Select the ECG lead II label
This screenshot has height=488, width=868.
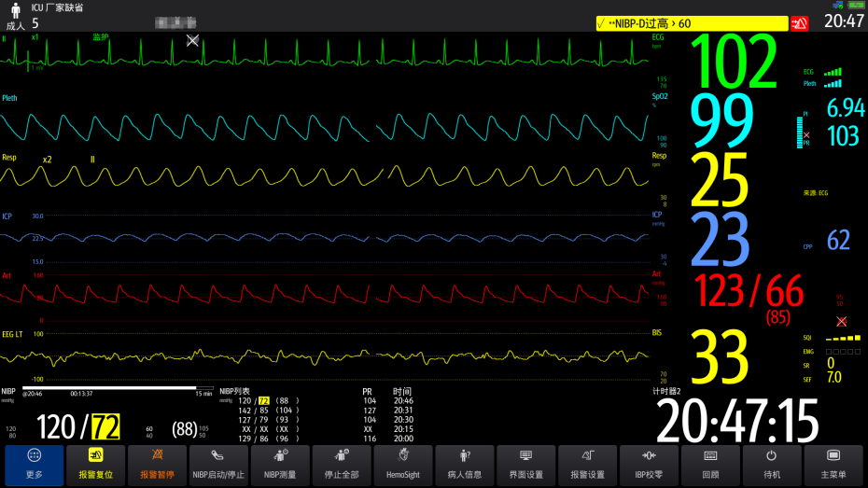pos(5,39)
